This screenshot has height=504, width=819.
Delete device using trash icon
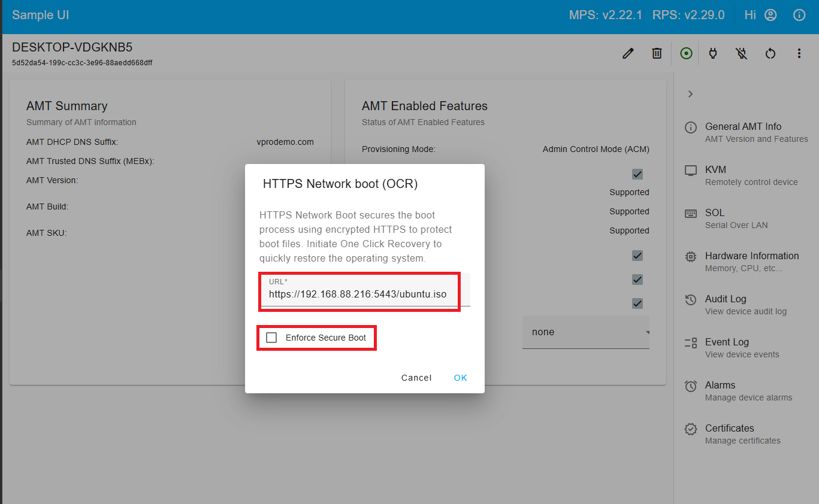pos(657,53)
